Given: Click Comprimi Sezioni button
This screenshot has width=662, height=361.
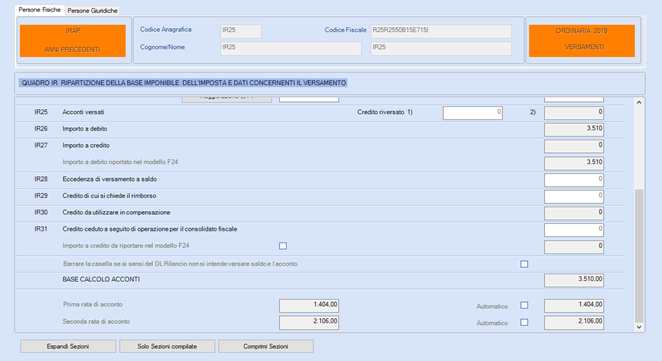Looking at the screenshot, I should click(266, 346).
